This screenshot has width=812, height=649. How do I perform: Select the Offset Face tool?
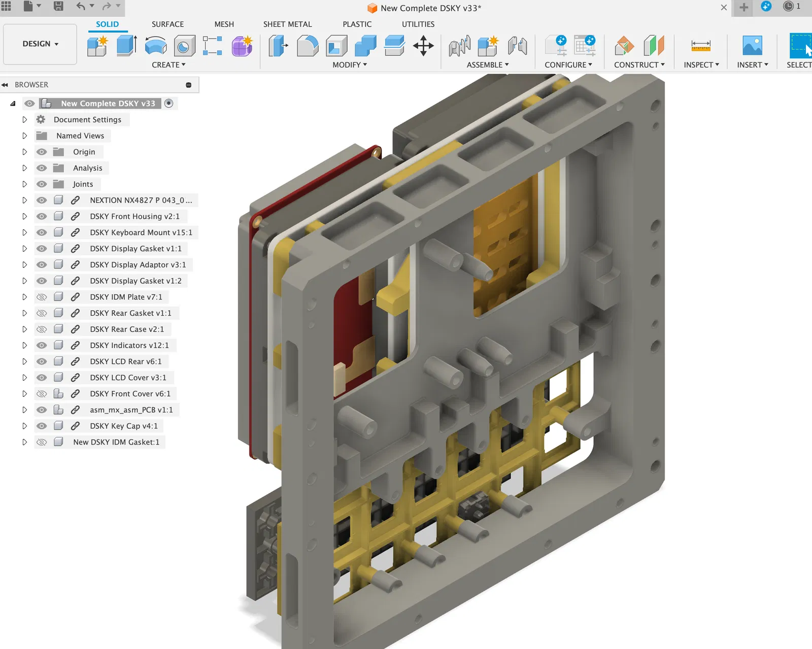(394, 46)
